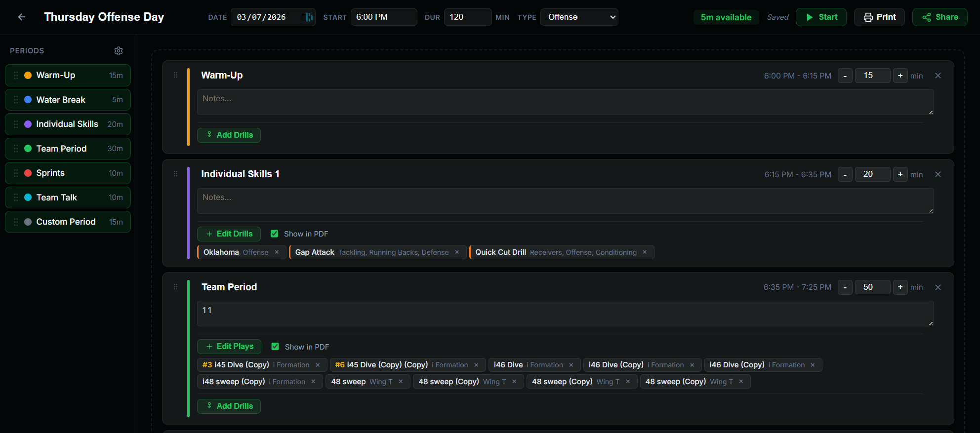Decrease Team Period duration
980x433 pixels.
coord(845,287)
